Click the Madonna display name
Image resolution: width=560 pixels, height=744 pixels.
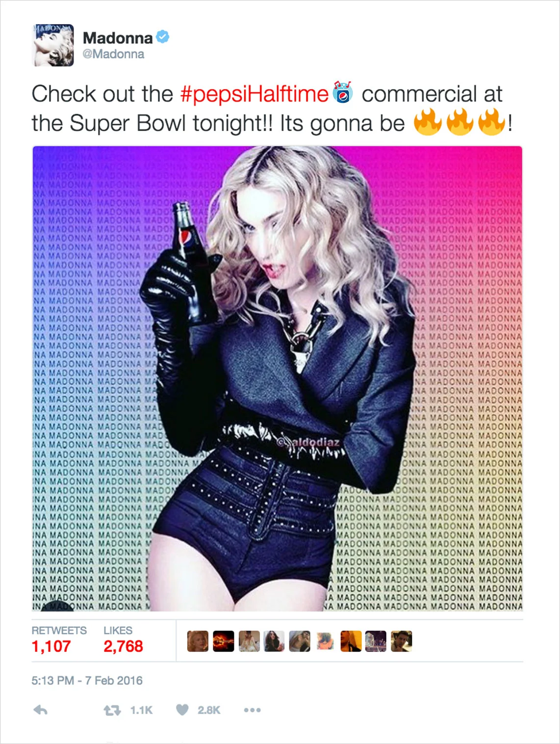tap(118, 38)
